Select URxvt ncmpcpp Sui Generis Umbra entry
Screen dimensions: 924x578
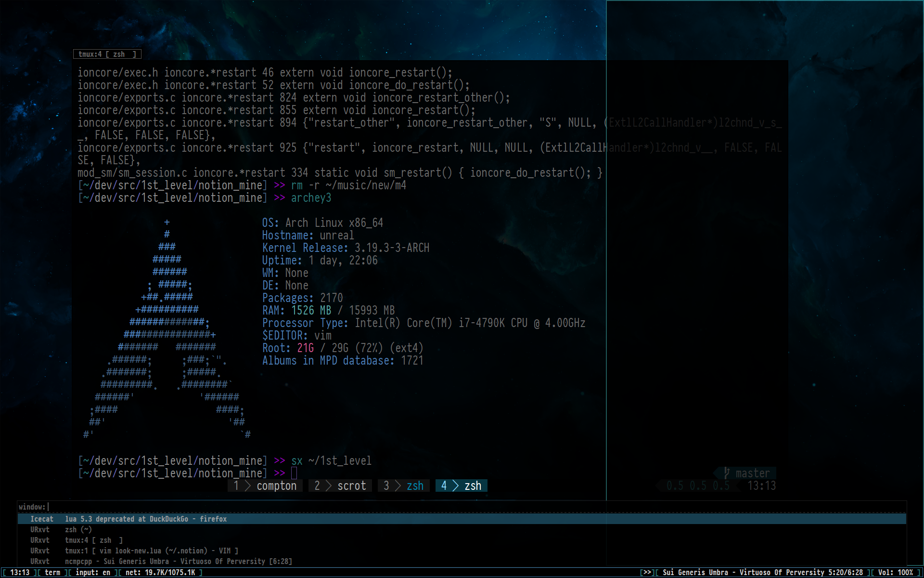[x=462, y=561]
